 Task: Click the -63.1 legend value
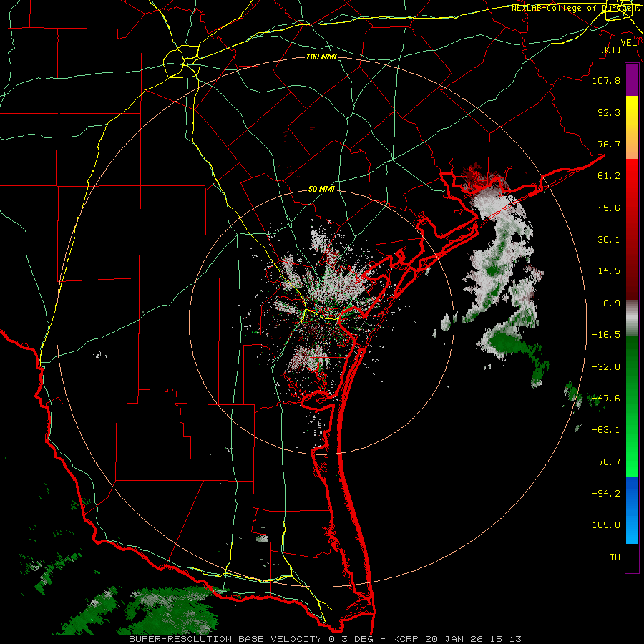coord(606,430)
